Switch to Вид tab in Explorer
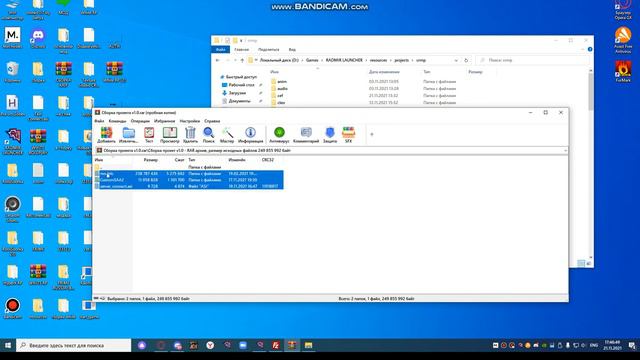 [292, 49]
